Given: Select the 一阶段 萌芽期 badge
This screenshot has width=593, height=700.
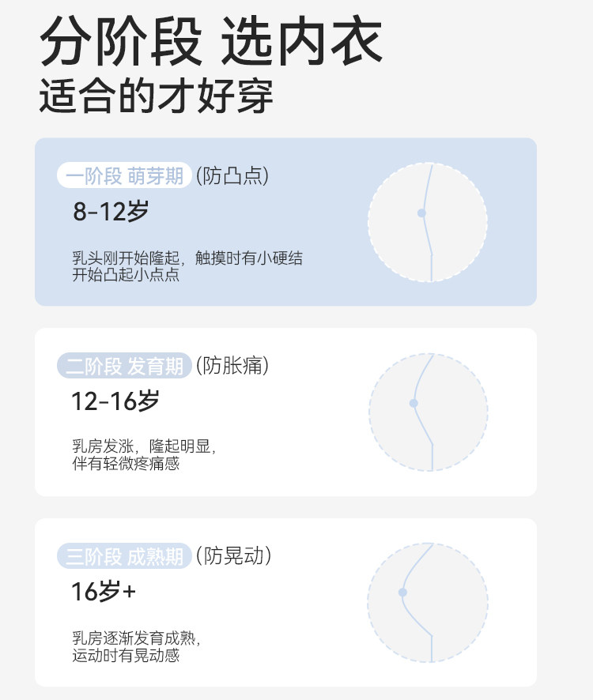Looking at the screenshot, I should tap(124, 176).
